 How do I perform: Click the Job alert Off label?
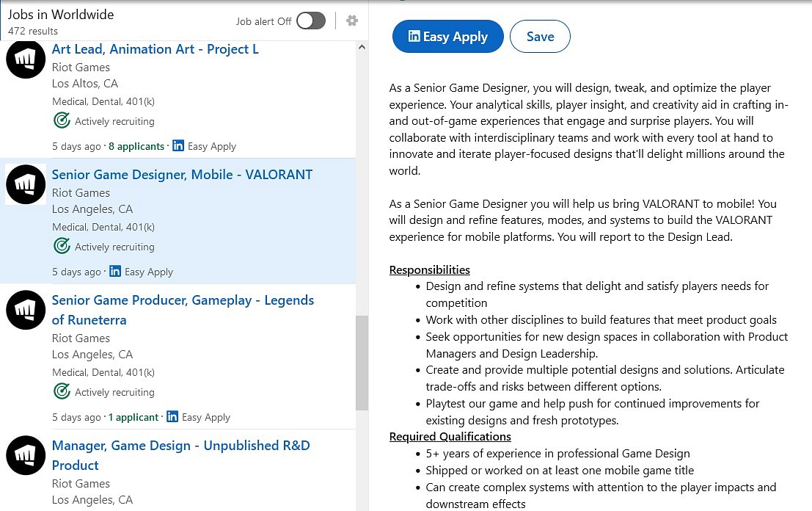coord(263,21)
